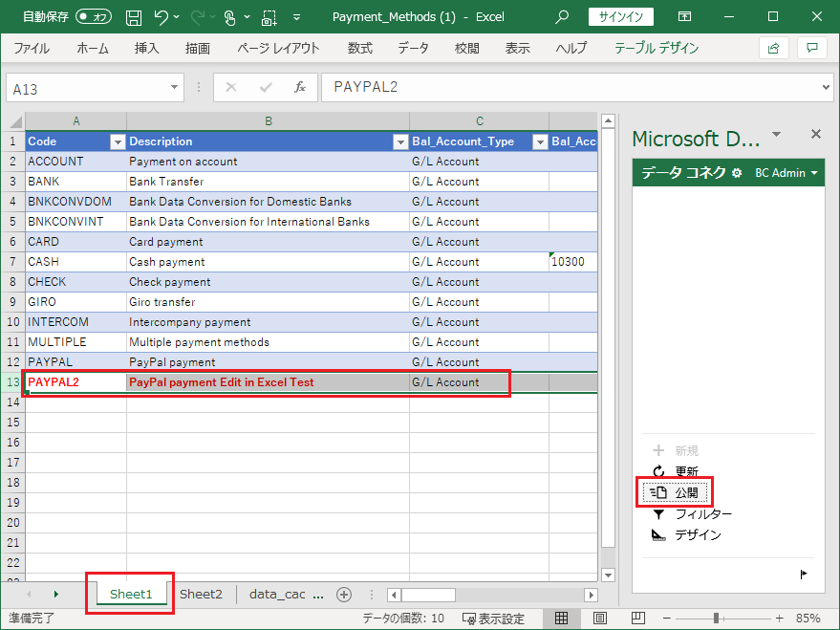The width and height of the screenshot is (840, 630).
Task: Open the データ ribbon tab
Action: click(413, 48)
